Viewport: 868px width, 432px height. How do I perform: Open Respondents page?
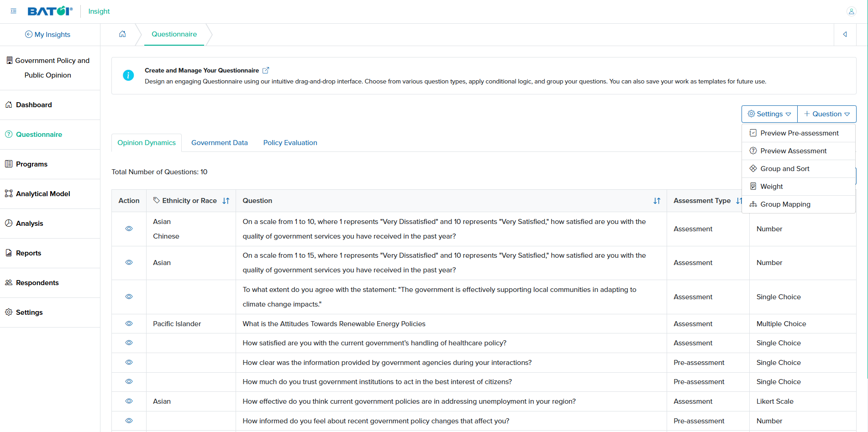coord(37,283)
